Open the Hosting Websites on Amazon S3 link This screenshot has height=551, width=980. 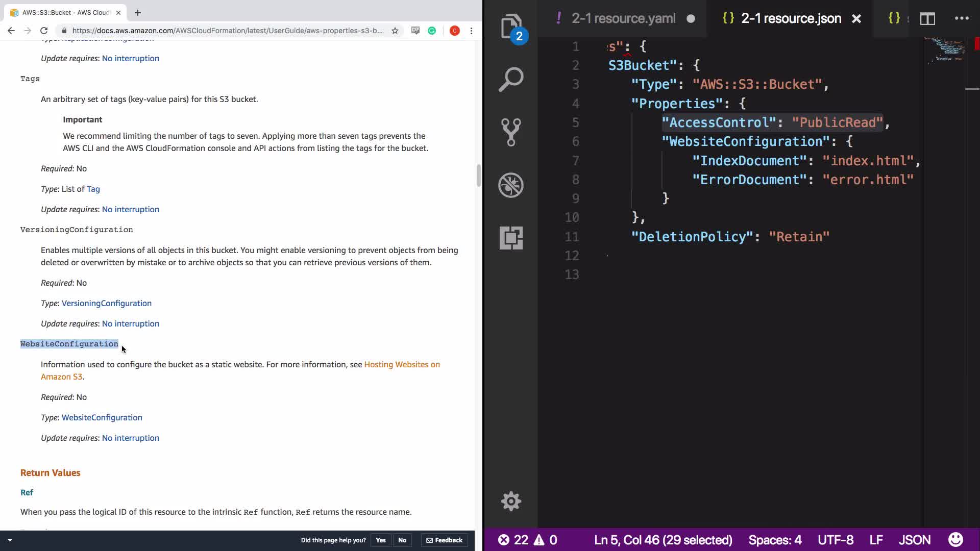(x=402, y=364)
